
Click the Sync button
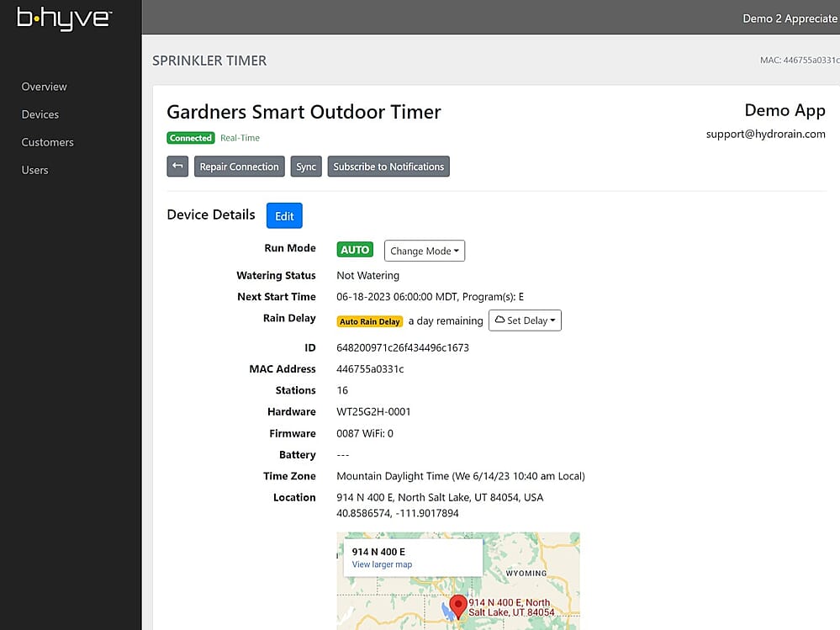tap(306, 166)
